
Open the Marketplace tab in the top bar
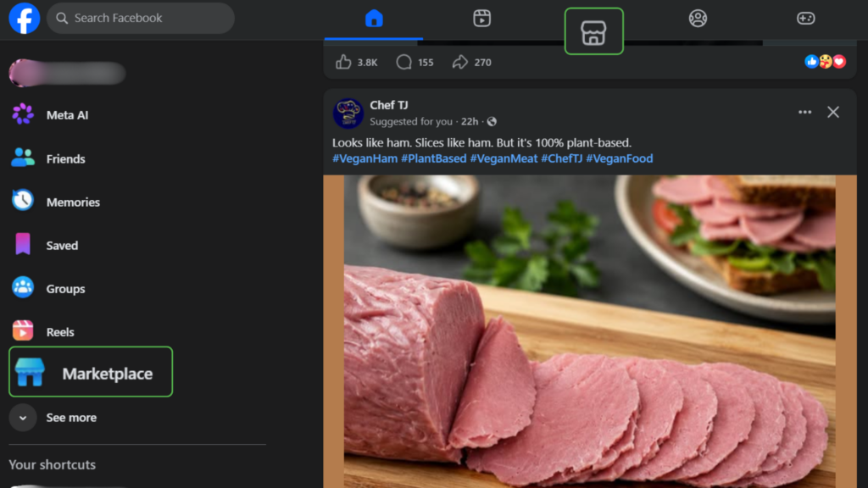tap(593, 31)
